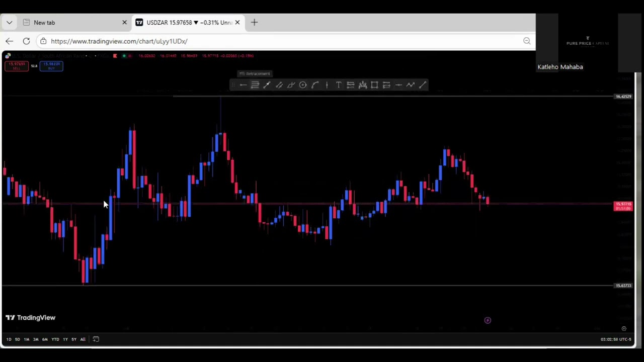Set chart range to 3M
644x362 pixels.
click(x=36, y=339)
